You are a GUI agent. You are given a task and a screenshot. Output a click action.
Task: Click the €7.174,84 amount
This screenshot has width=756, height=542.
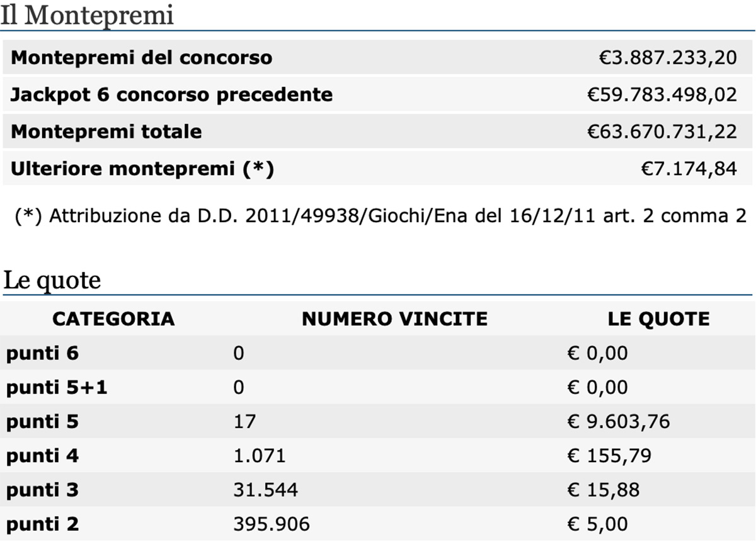point(689,169)
